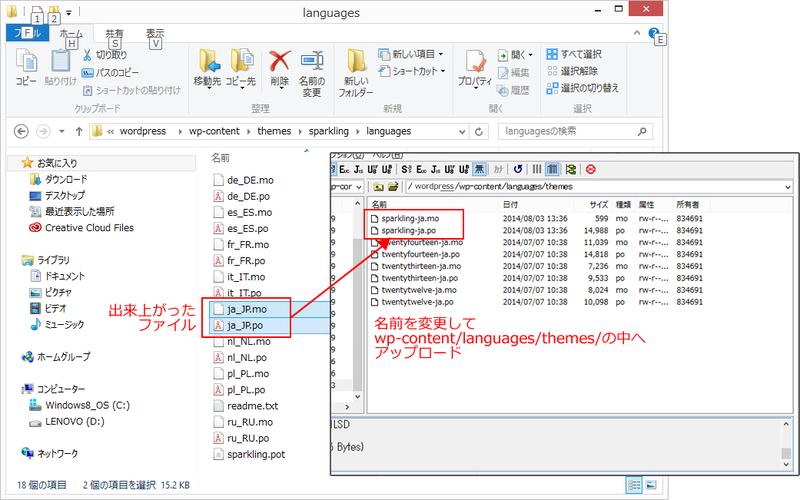Click FTP red abort/stop icon
Viewport: 800px width, 500px height.
(x=590, y=169)
